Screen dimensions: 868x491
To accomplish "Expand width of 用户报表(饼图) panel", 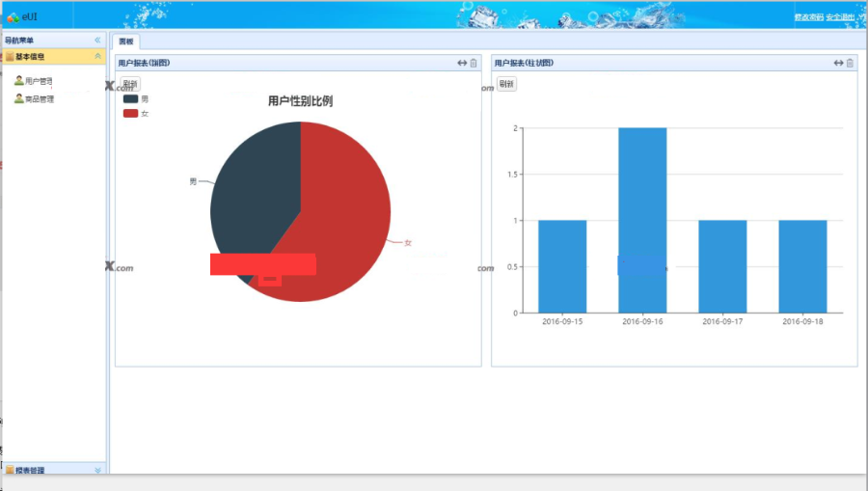I will (462, 63).
